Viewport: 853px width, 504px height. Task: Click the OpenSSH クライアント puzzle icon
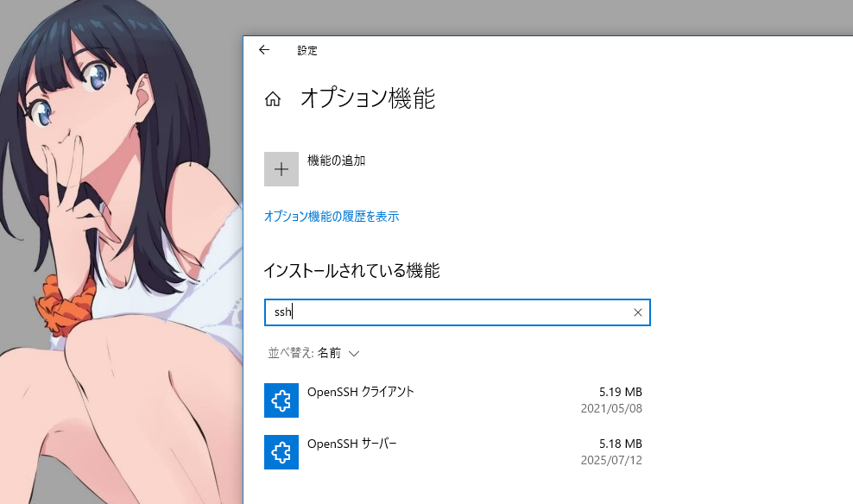point(281,400)
